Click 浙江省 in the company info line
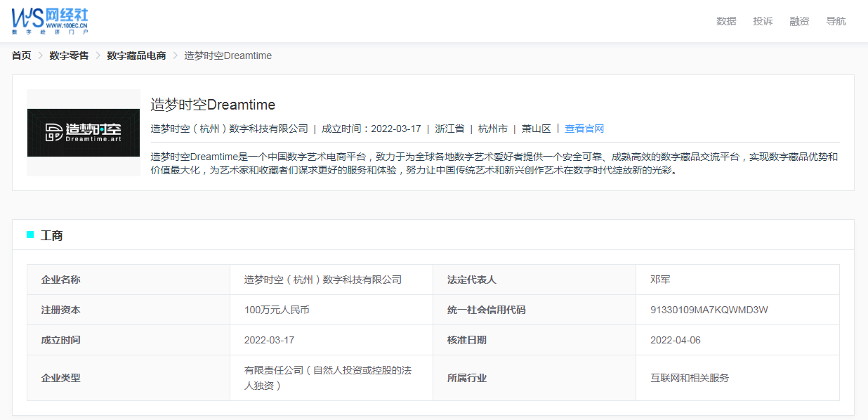This screenshot has width=868, height=420. pyautogui.click(x=449, y=129)
